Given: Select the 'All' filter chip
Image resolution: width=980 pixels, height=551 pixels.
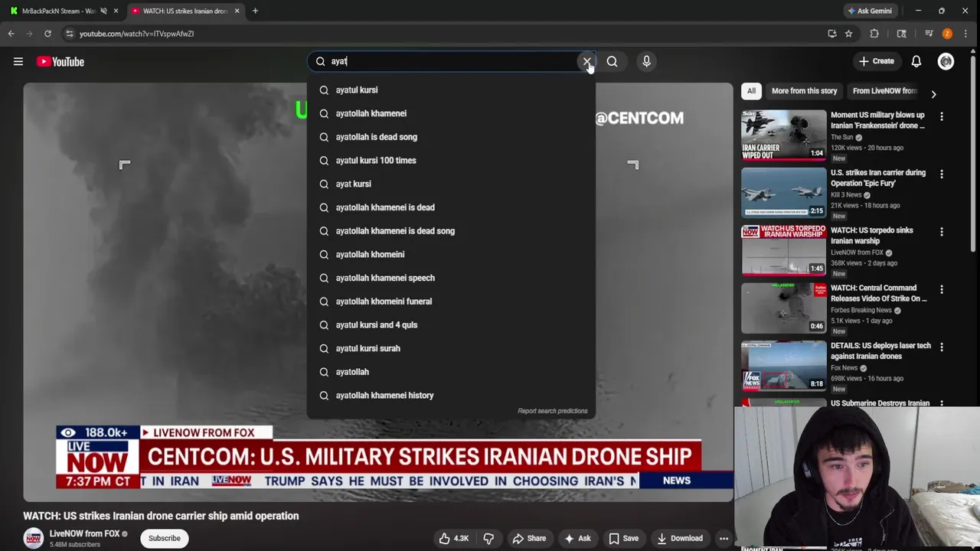Looking at the screenshot, I should (x=751, y=91).
